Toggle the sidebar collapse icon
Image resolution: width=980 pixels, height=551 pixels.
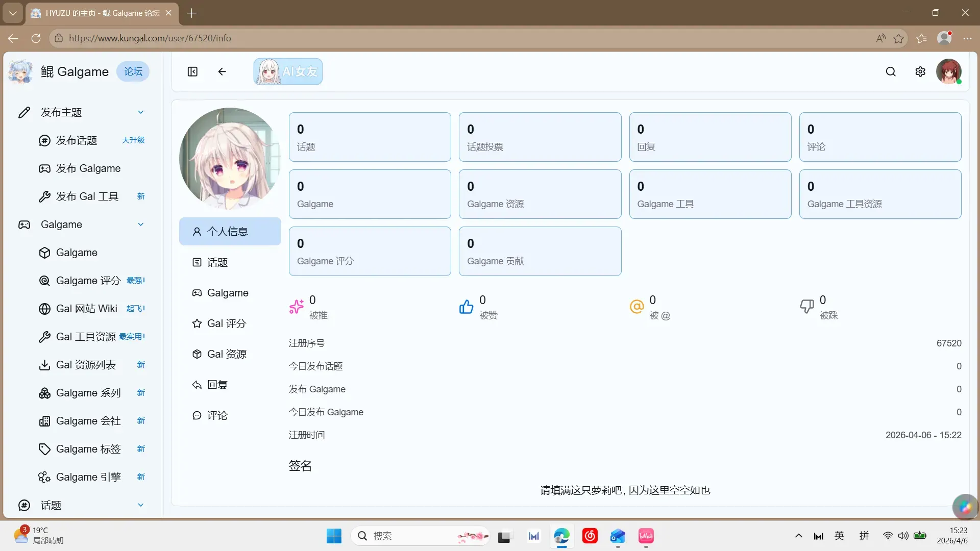point(192,71)
